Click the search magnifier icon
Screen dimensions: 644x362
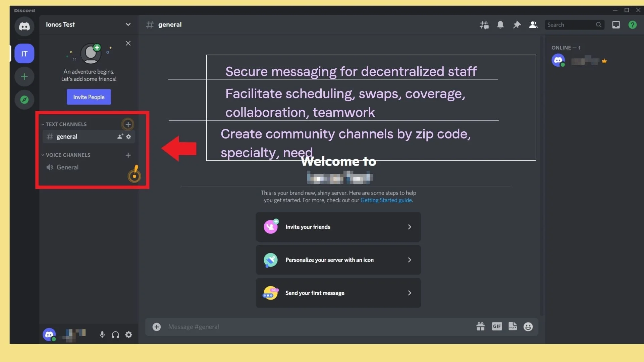click(x=598, y=25)
